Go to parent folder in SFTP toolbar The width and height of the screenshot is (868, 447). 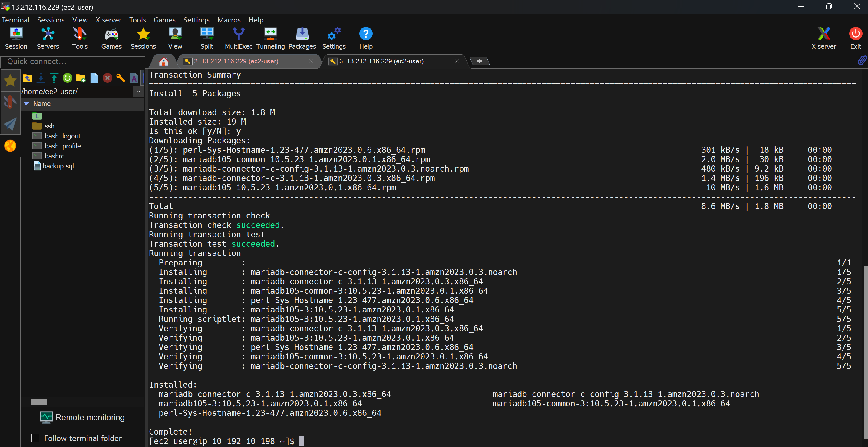coord(28,78)
